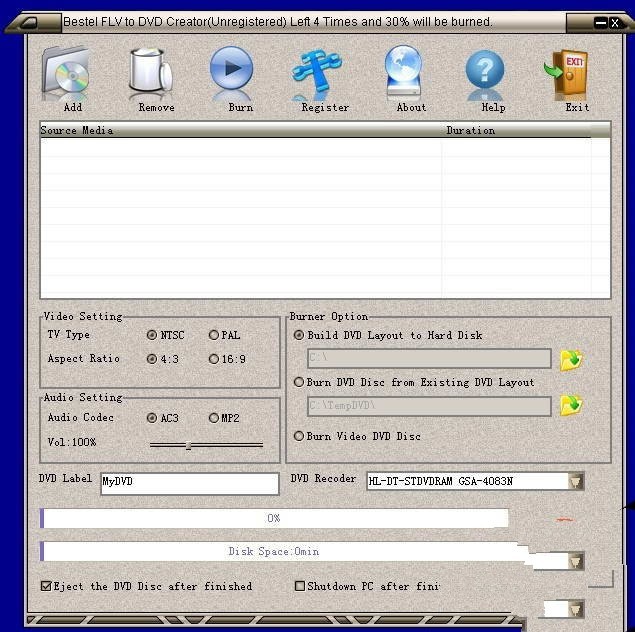This screenshot has width=635, height=632.
Task: Open the Register tools icon
Action: click(x=318, y=74)
